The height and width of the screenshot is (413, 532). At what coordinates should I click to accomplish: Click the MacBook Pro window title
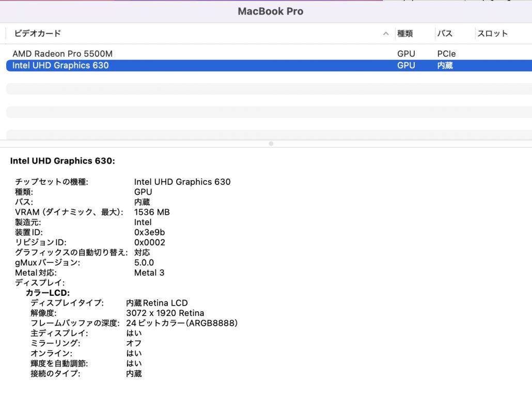270,11
